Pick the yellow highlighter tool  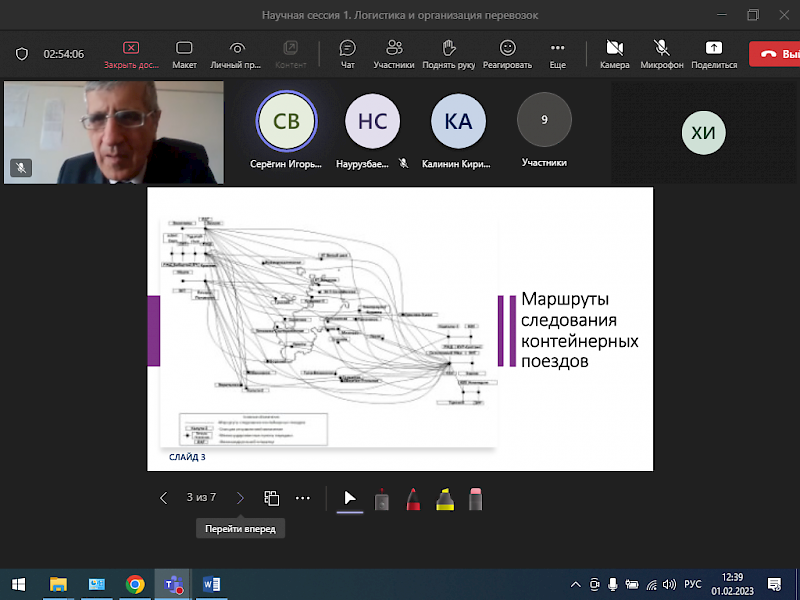point(444,498)
